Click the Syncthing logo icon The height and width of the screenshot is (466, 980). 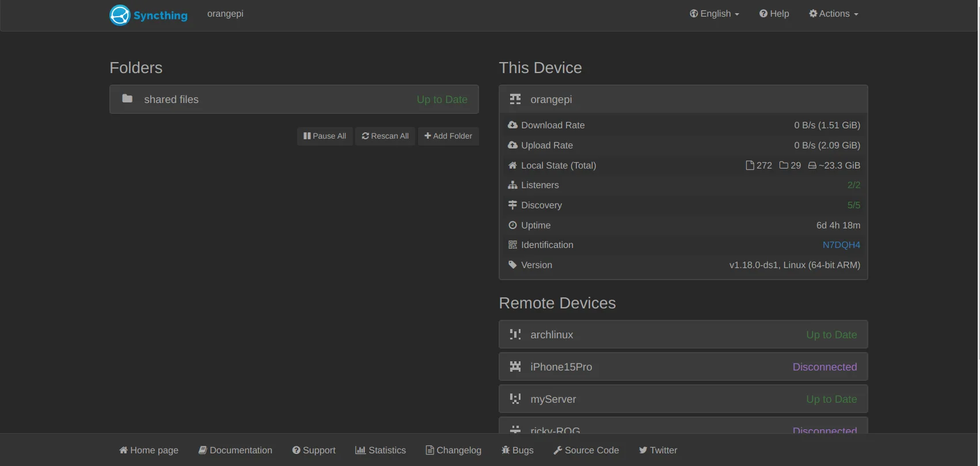[x=120, y=16]
